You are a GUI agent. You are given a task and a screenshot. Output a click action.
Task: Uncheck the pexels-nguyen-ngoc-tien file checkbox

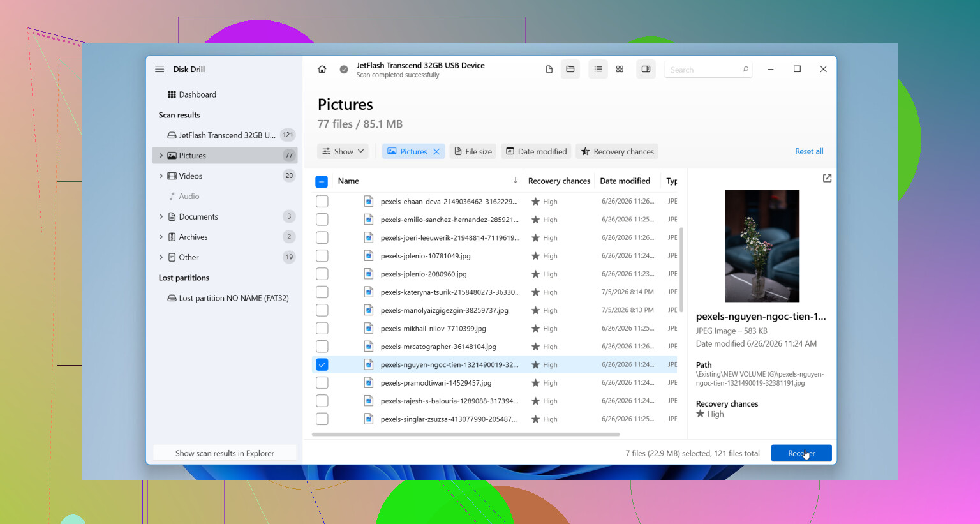[322, 364]
